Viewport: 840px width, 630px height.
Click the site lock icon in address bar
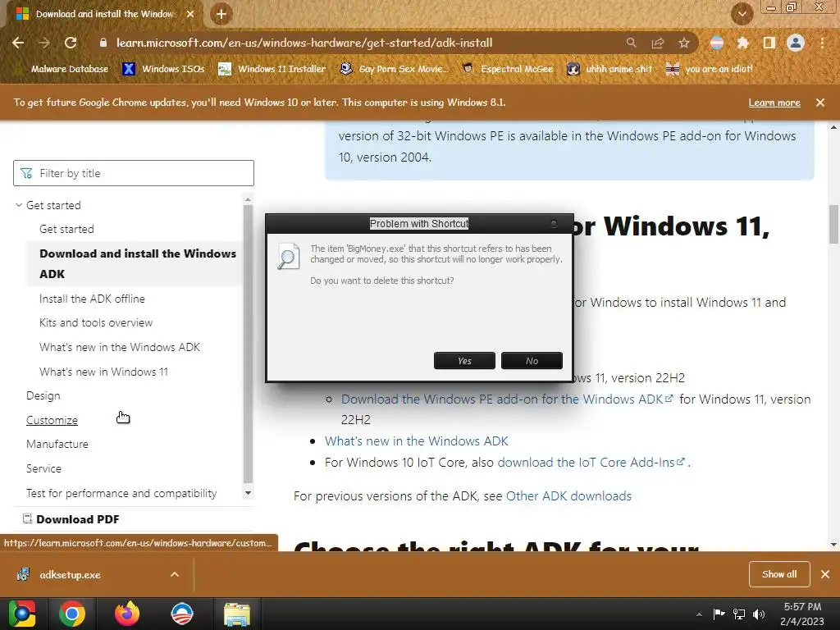click(x=103, y=43)
